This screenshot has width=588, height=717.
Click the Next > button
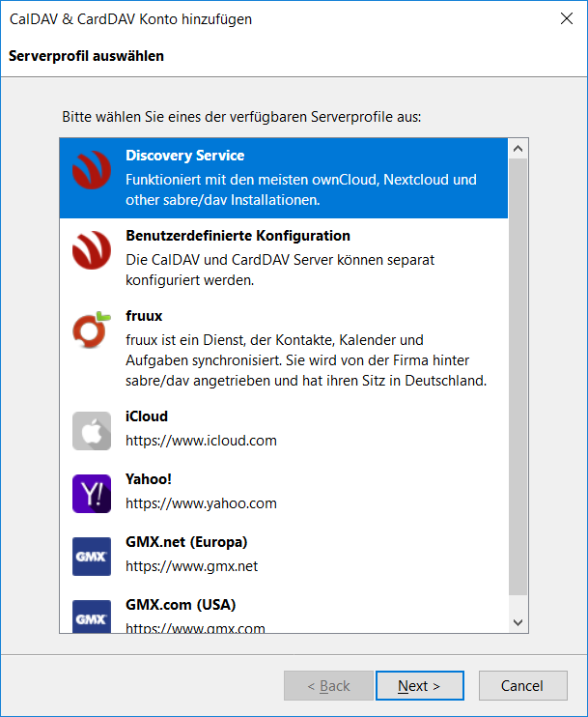[419, 685]
